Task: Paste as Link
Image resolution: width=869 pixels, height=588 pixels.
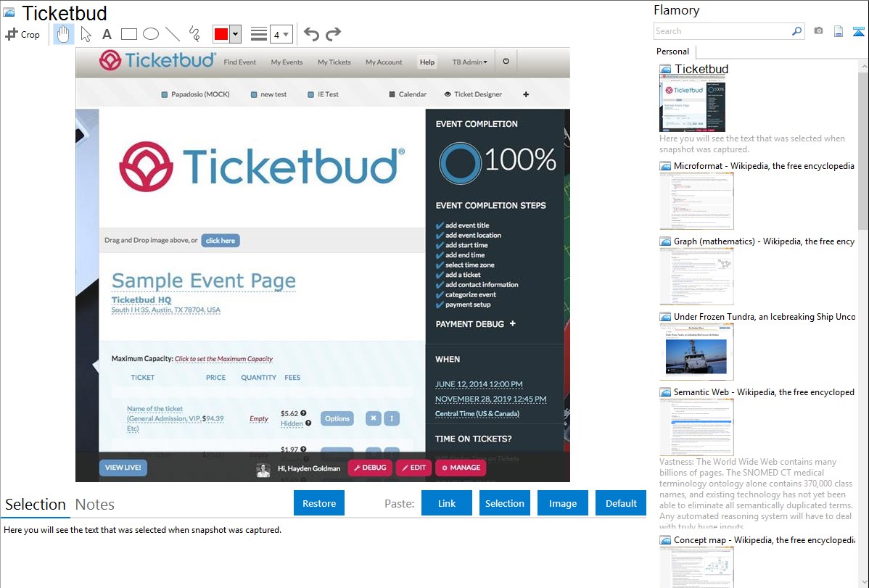Action: click(447, 503)
